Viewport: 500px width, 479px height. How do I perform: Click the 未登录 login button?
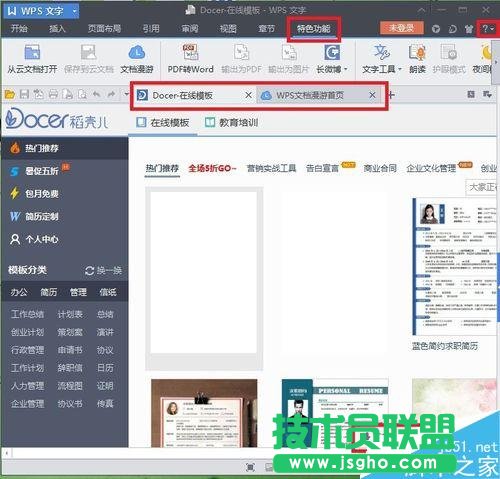[x=402, y=28]
